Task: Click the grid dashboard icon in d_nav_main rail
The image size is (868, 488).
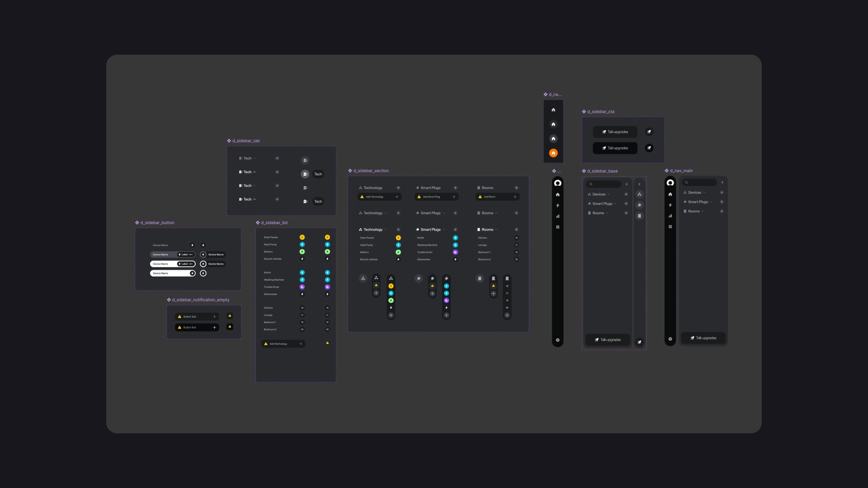Action: pyautogui.click(x=670, y=227)
